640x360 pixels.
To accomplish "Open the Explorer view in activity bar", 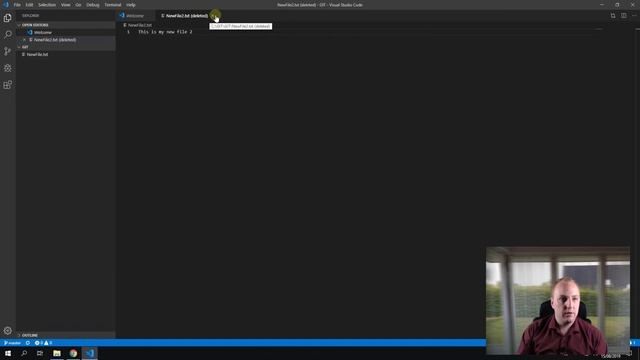I will [7, 18].
